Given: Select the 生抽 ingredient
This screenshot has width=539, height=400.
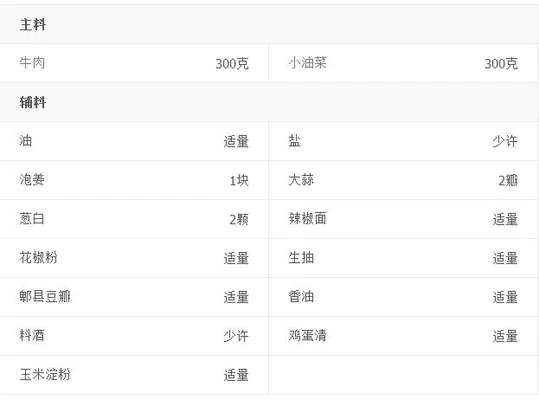Looking at the screenshot, I should tap(301, 257).
